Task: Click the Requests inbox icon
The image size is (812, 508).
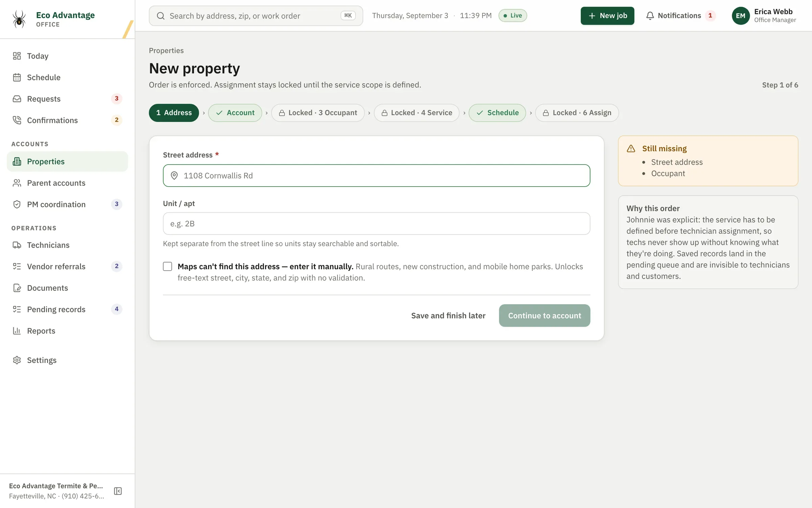Action: click(x=17, y=99)
